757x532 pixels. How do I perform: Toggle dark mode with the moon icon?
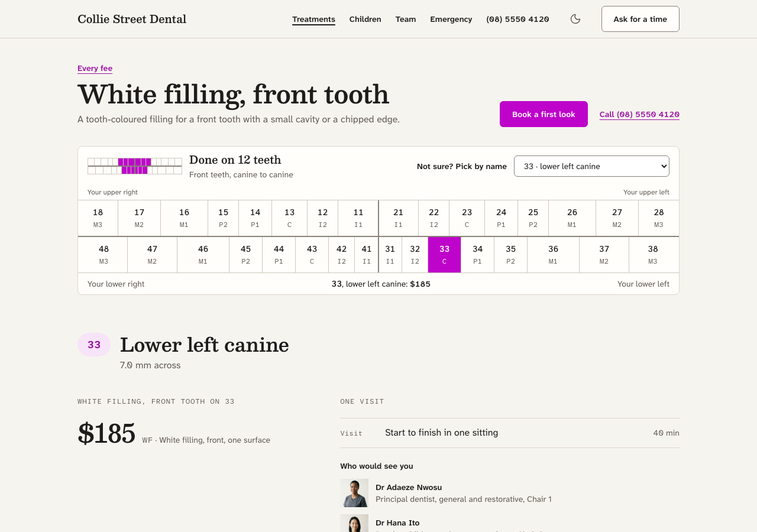(575, 19)
